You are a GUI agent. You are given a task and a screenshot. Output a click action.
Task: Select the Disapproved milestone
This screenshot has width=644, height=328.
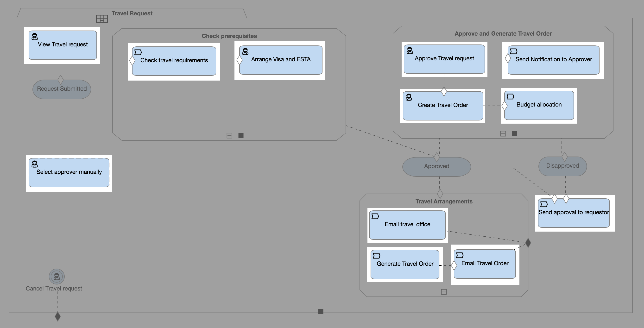[562, 166]
